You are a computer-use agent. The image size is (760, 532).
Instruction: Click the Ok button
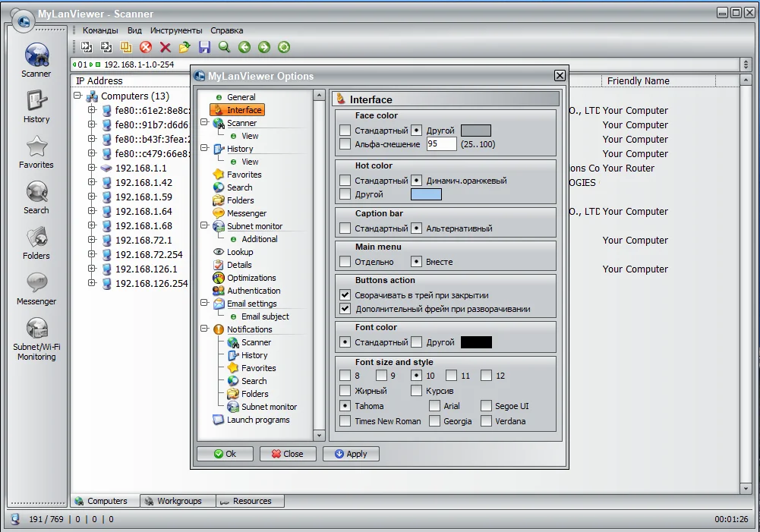[x=225, y=454]
